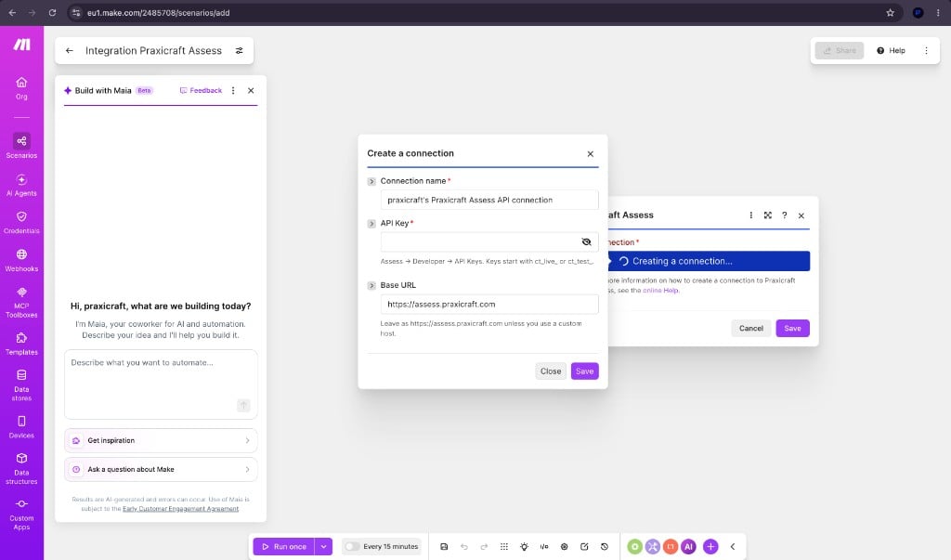Open Data structures in the sidebar

point(21,468)
